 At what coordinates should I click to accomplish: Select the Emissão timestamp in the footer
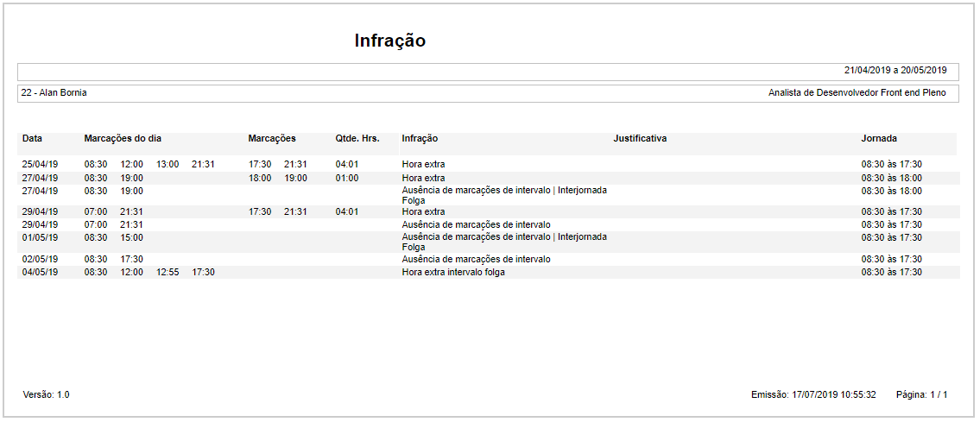813,394
